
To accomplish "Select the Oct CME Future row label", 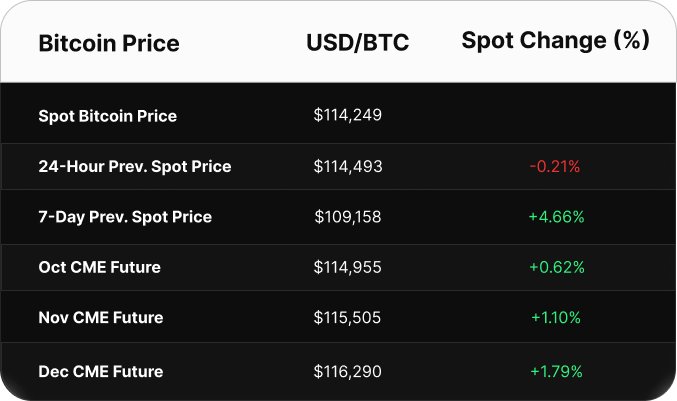I will point(99,267).
